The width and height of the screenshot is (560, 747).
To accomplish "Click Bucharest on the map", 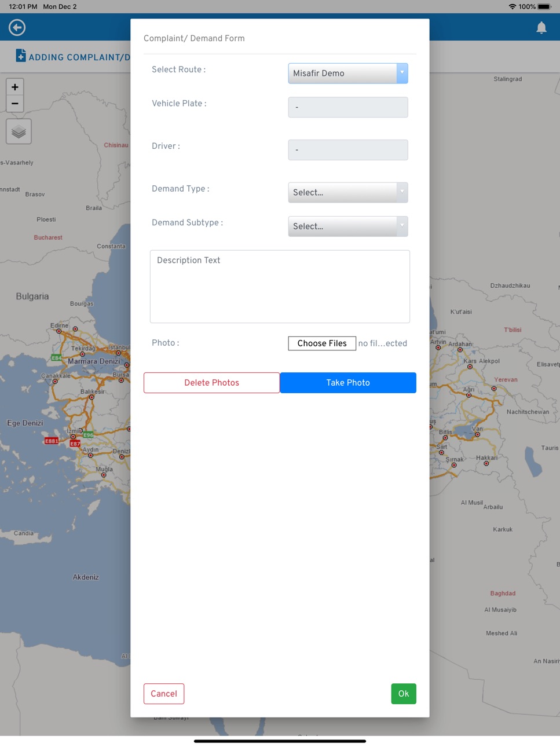I will [48, 237].
